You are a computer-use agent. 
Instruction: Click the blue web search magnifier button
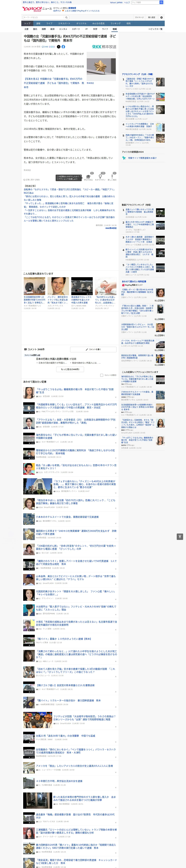(161, 2)
